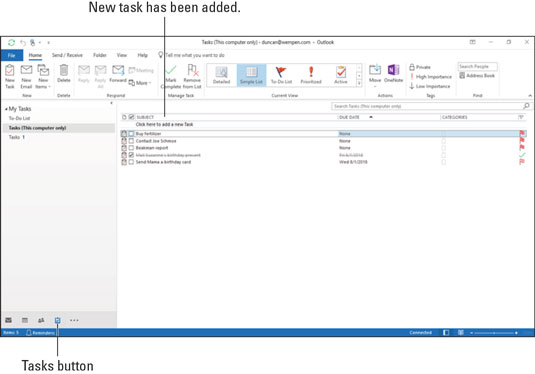Toggle Low Importance tag

coord(430,86)
